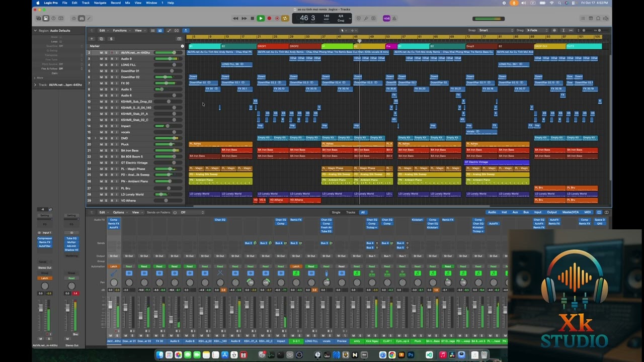Viewport: 644px width, 362px height.
Task: Duplicate the selected track
Action: coord(101,39)
